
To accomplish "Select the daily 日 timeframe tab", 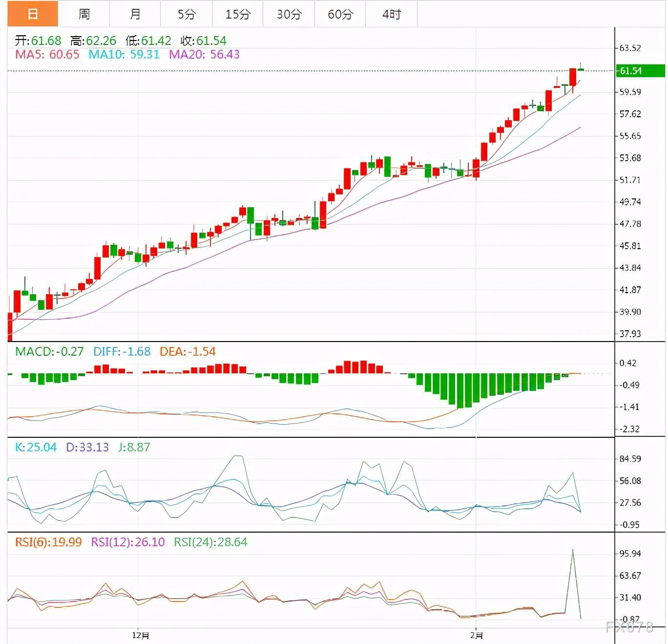I will [x=33, y=14].
